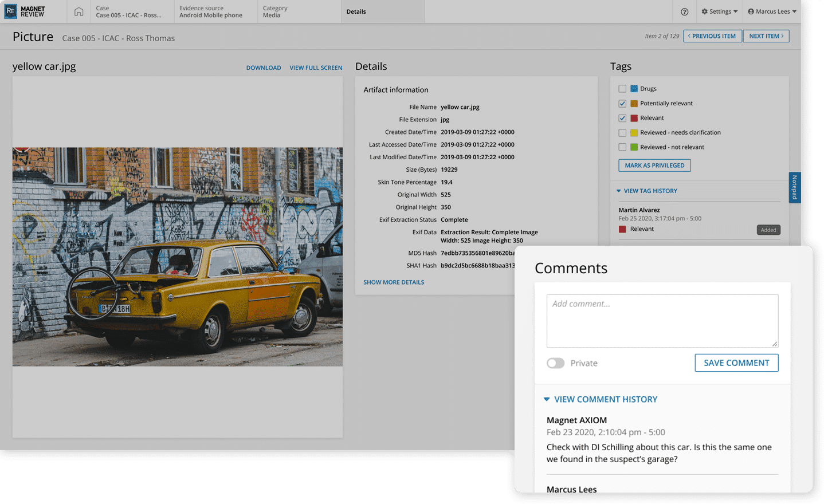Go to the home icon
Image resolution: width=824 pixels, height=504 pixels.
tap(79, 11)
